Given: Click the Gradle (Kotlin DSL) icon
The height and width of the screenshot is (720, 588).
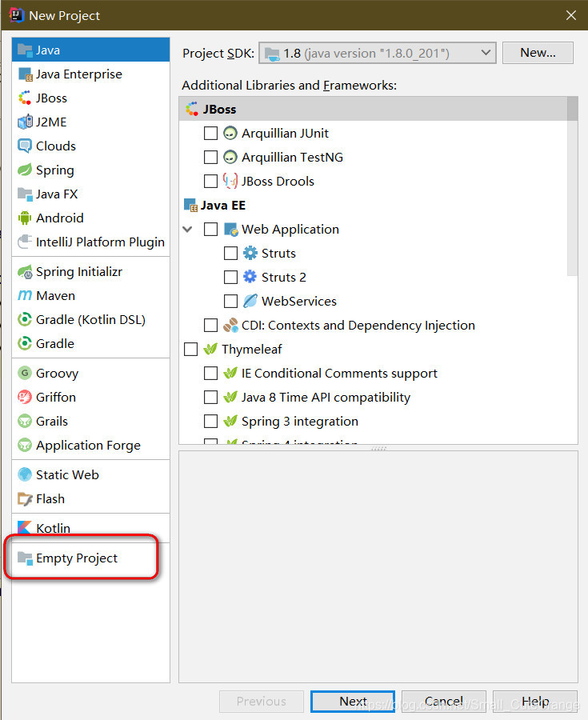Looking at the screenshot, I should tap(25, 319).
